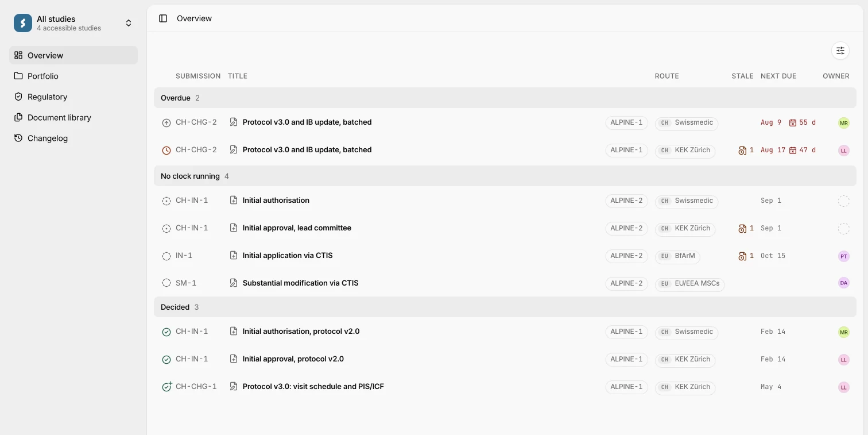Collapse the Decided group header
Viewport: 868px width, 435px height.
(505, 307)
